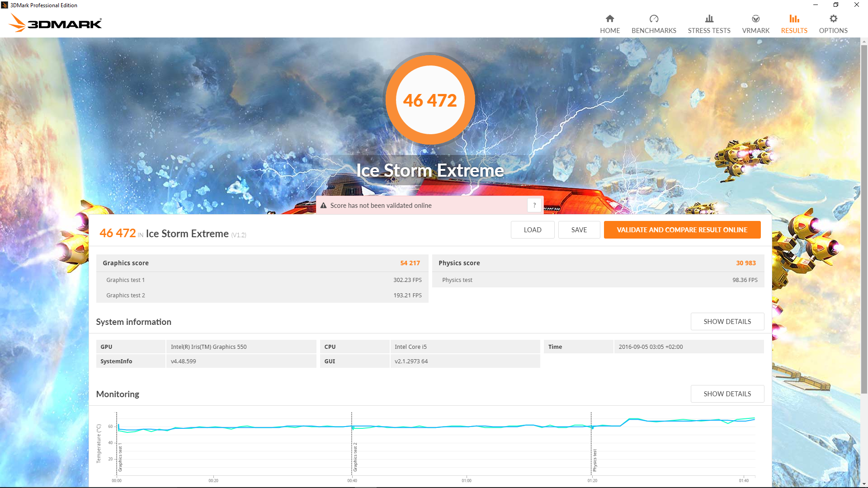Click the LOAD button
Image resolution: width=868 pixels, height=488 pixels.
(532, 230)
